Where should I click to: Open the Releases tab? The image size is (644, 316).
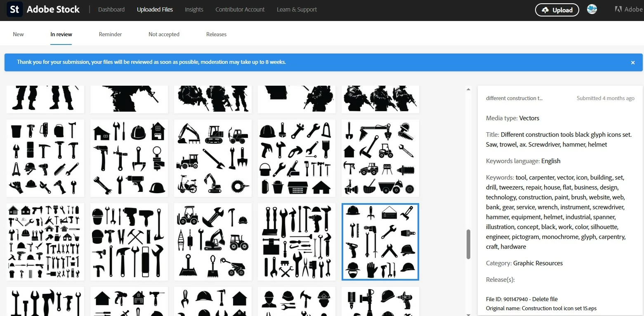point(216,34)
